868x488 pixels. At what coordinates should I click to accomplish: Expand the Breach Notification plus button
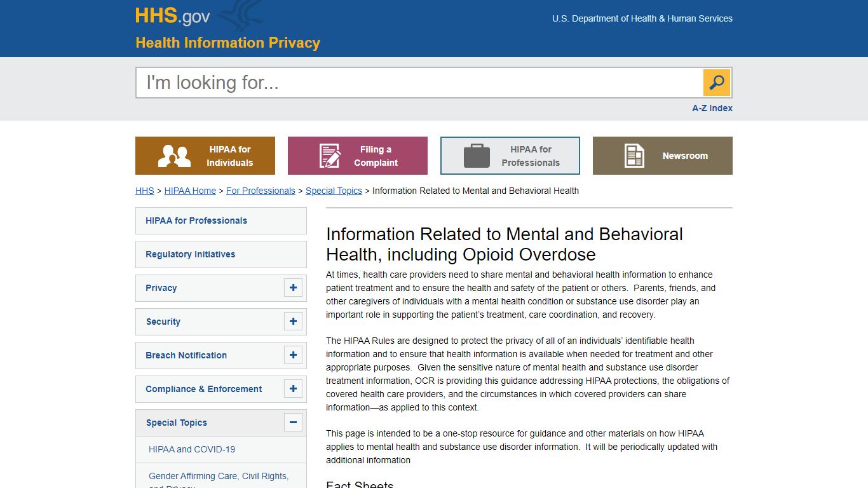click(293, 355)
